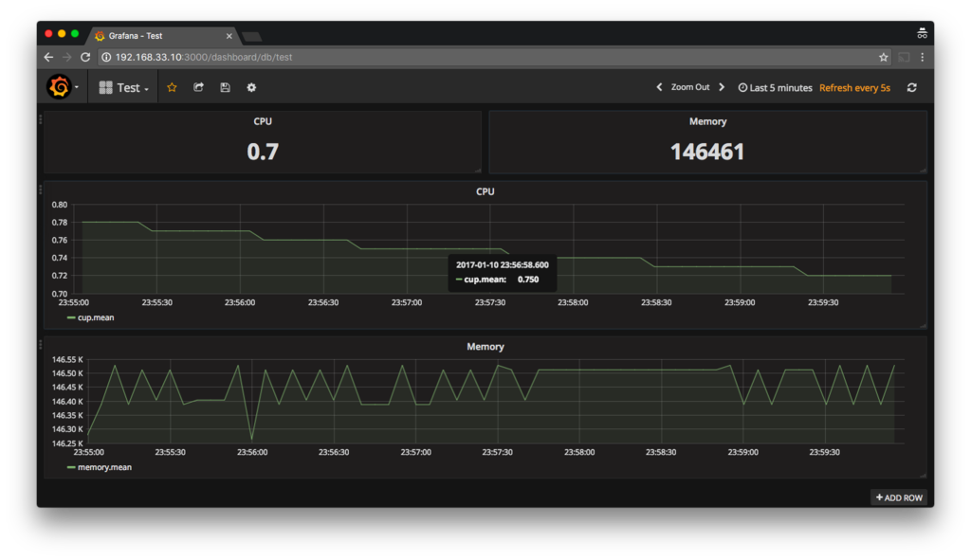Click the 23:57:00 label on CPU graph axis
The width and height of the screenshot is (971, 560).
click(407, 302)
